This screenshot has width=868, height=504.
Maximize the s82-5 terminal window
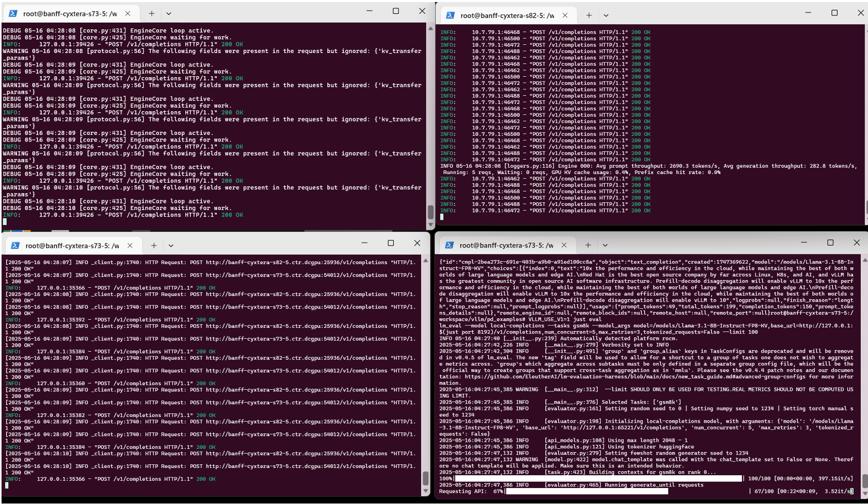click(x=834, y=13)
